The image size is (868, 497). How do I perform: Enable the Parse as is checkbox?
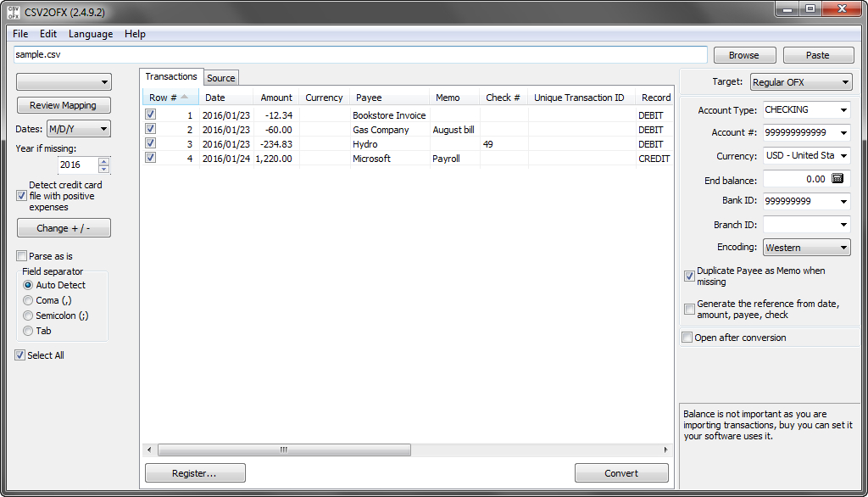[x=21, y=255]
